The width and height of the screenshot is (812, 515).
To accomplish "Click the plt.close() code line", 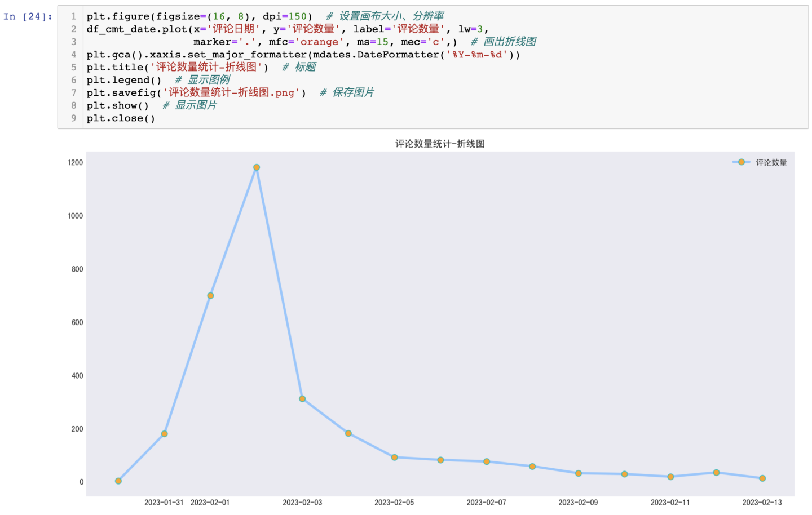I will pyautogui.click(x=121, y=118).
